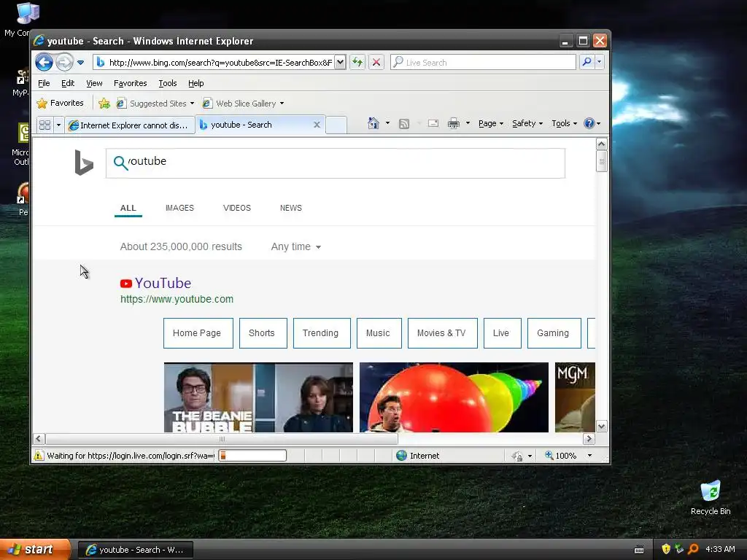Screen dimensions: 747x560
Task: Click the Movies & TV sitelink button
Action: coord(443,333)
